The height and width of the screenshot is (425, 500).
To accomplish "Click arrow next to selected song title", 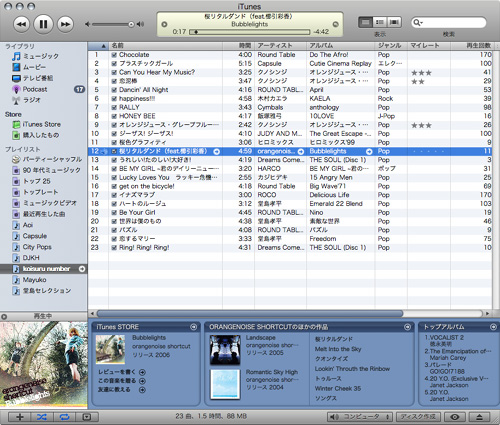I will [x=216, y=152].
